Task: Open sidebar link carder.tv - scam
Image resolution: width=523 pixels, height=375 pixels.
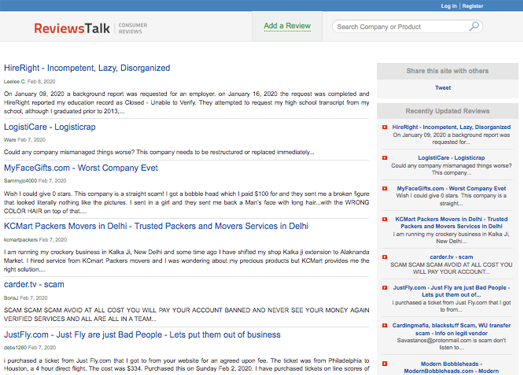Action: click(x=451, y=257)
